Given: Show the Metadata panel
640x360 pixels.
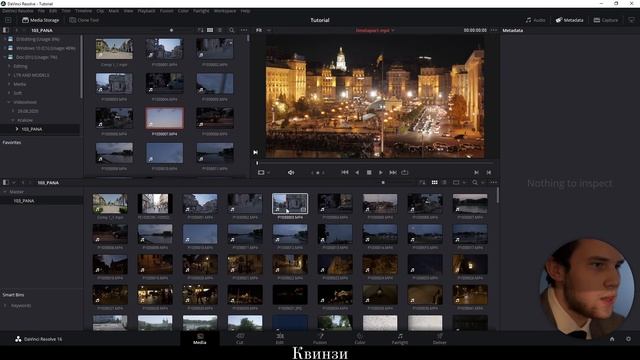Looking at the screenshot, I should 569,20.
